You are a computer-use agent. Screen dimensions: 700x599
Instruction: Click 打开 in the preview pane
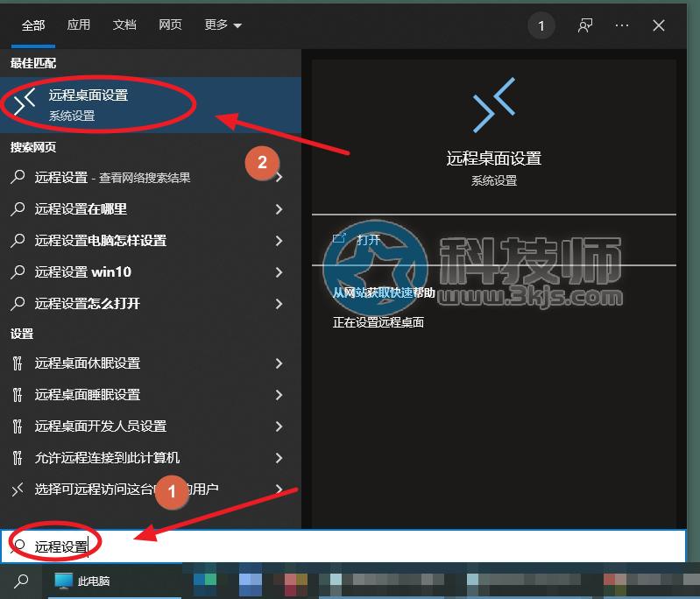pyautogui.click(x=368, y=240)
